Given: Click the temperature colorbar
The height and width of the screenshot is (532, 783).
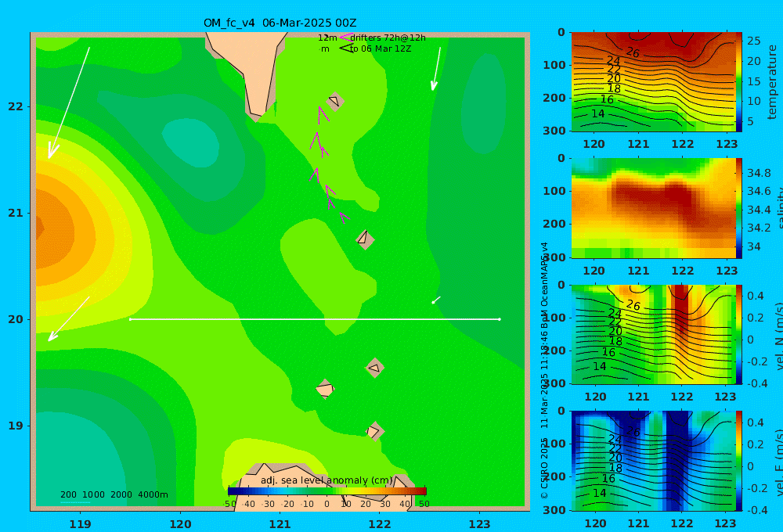Looking at the screenshot, I should pos(739,82).
